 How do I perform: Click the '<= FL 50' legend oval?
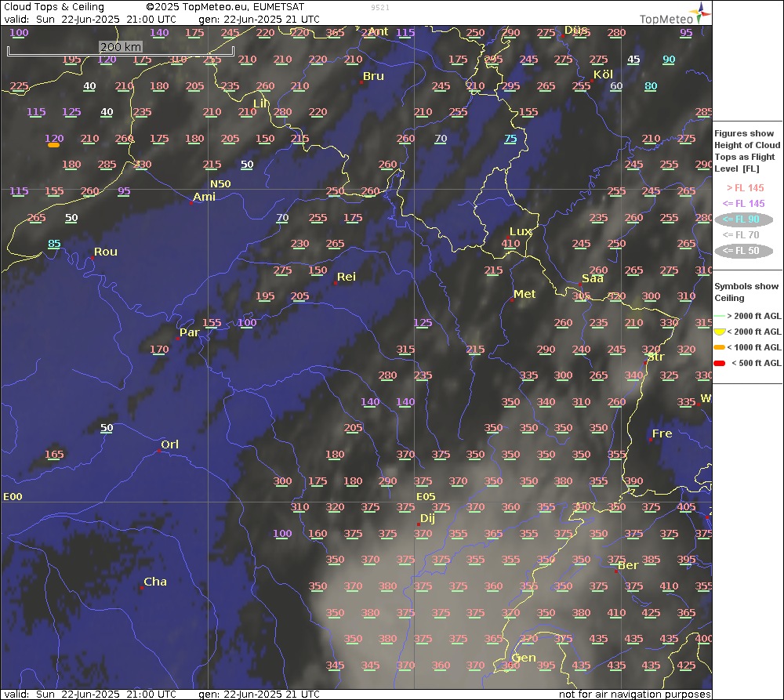(x=743, y=251)
